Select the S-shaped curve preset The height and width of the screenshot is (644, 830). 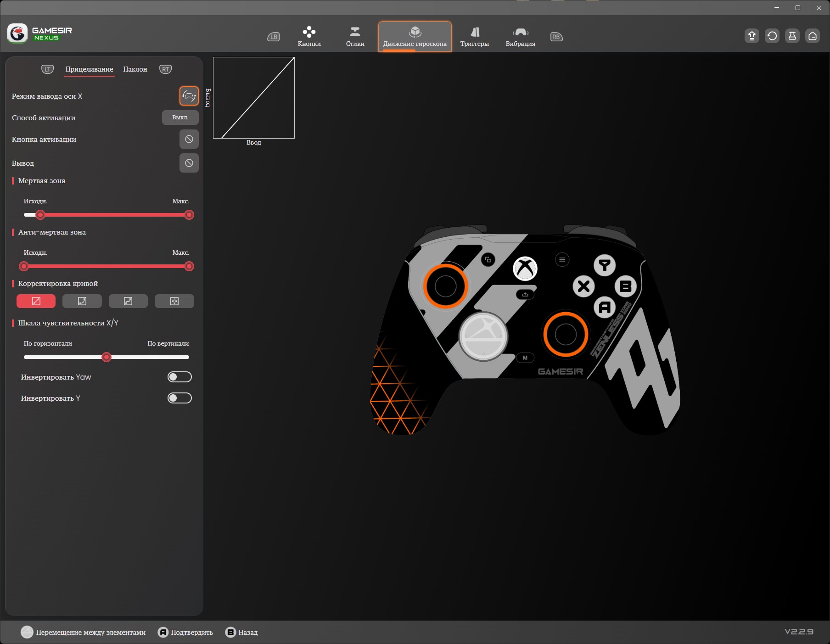pyautogui.click(x=128, y=301)
